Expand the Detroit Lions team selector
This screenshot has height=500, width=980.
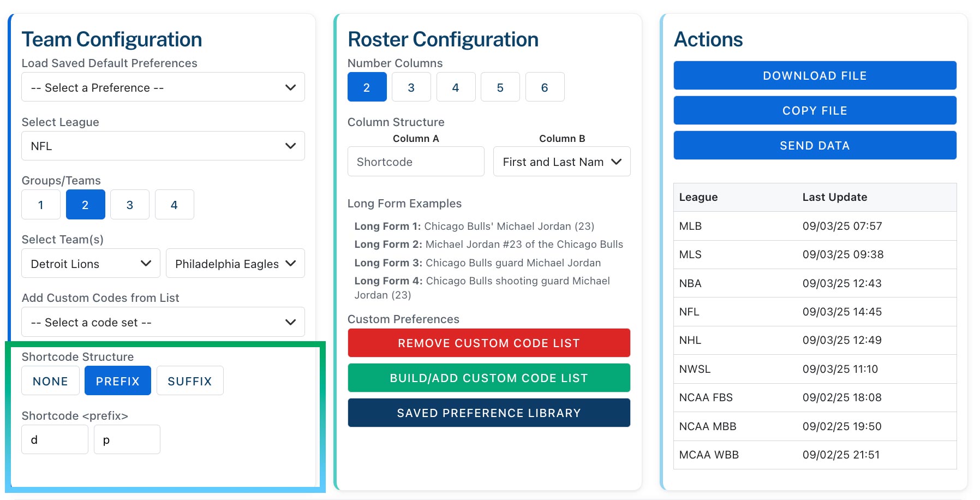(x=90, y=263)
